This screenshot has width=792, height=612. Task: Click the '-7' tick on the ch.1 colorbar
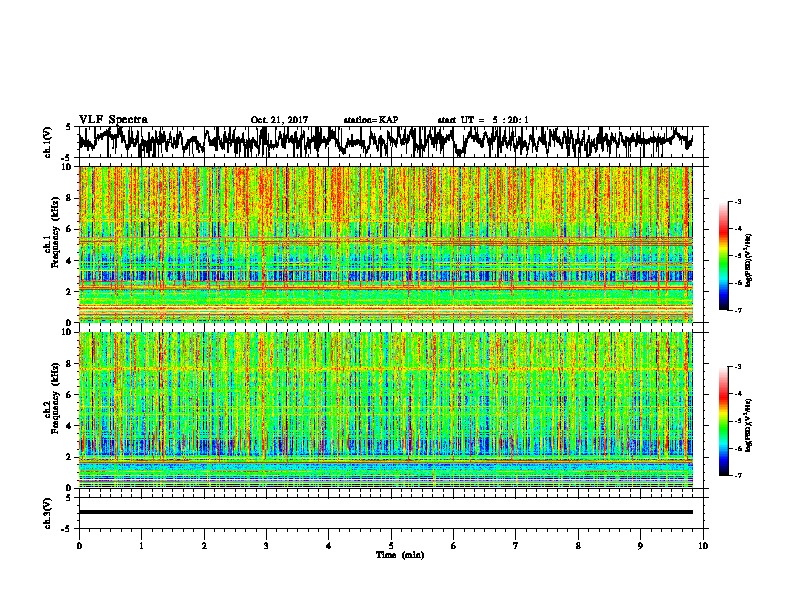(x=738, y=310)
